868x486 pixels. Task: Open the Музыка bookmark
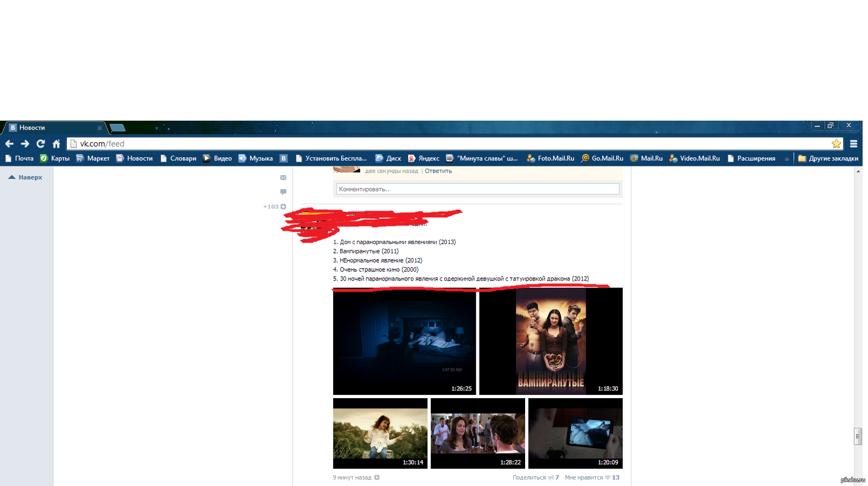(256, 158)
